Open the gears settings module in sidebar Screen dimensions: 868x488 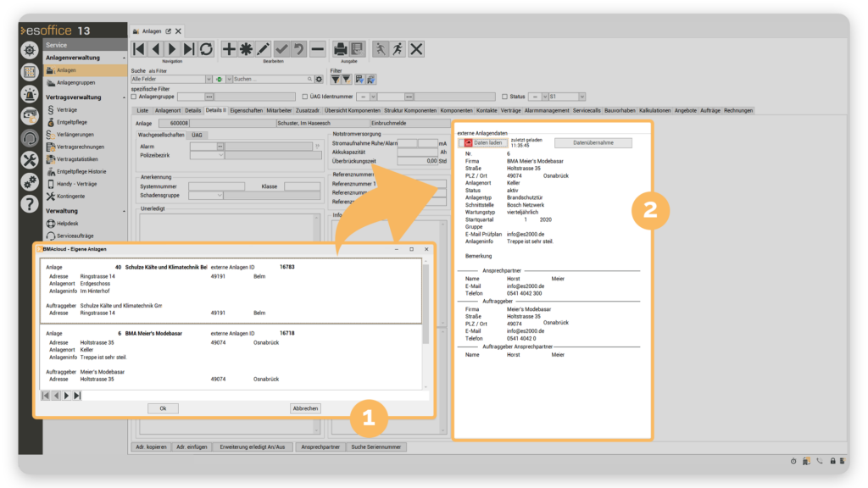[x=30, y=181]
